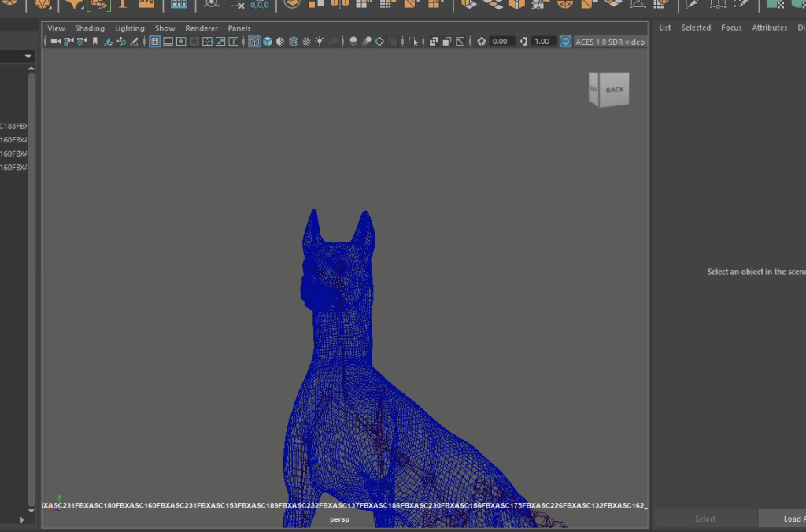Toggle the viewport Grid display button
The height and width of the screenshot is (532, 806).
coord(155,42)
